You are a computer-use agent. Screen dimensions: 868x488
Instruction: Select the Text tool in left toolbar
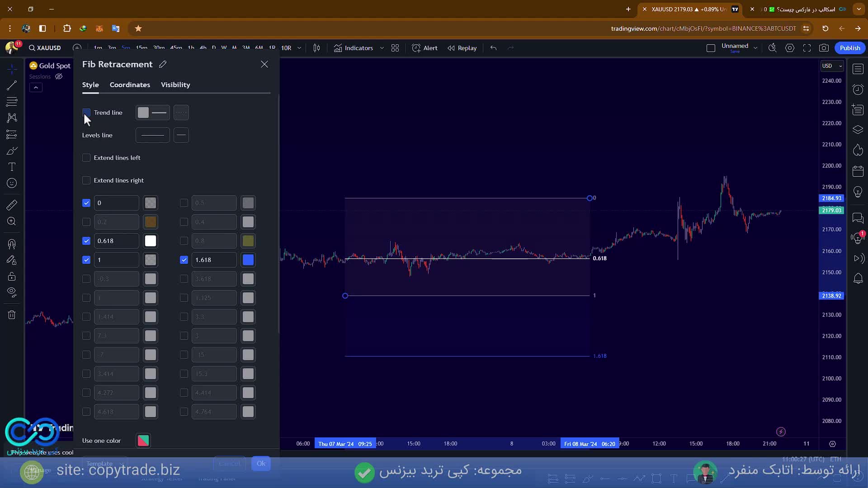pos(12,167)
